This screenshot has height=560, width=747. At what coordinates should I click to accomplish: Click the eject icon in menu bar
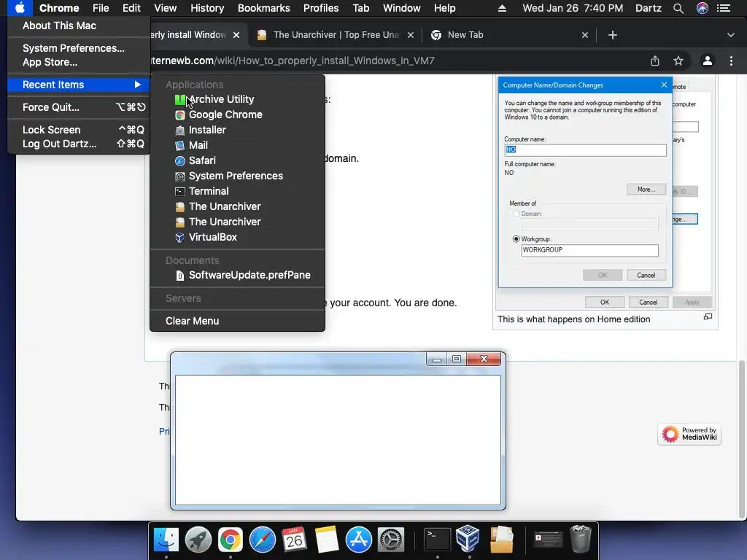(x=502, y=8)
